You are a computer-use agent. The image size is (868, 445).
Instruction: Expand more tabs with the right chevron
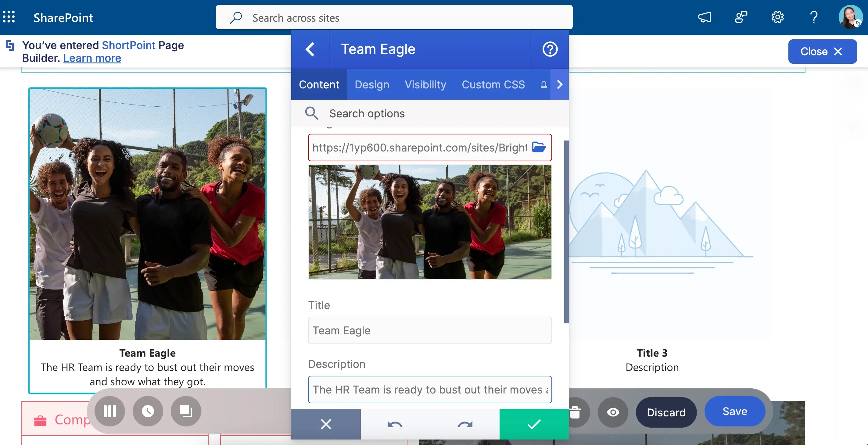[x=560, y=84]
